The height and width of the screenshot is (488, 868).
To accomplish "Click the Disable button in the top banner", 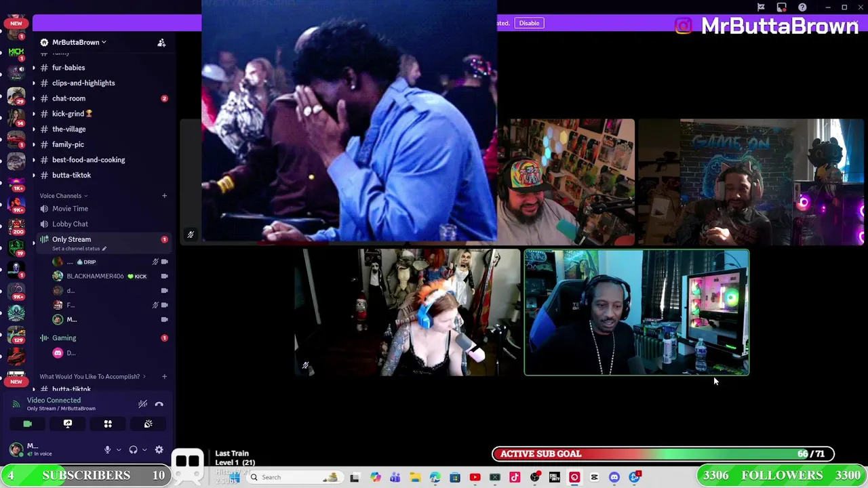I will click(x=529, y=23).
